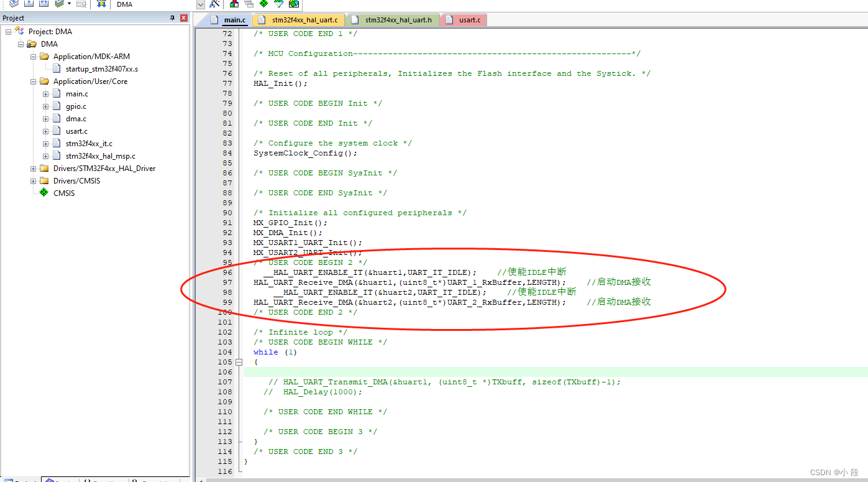The width and height of the screenshot is (868, 482).
Task: Switch to the usart.c editor tab
Action: click(x=463, y=20)
